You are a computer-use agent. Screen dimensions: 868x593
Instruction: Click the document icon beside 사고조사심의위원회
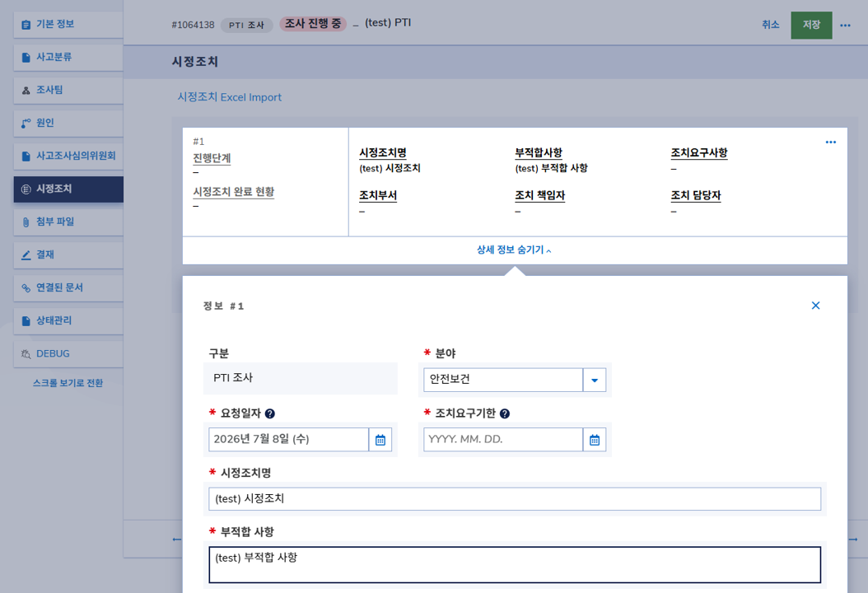click(26, 156)
